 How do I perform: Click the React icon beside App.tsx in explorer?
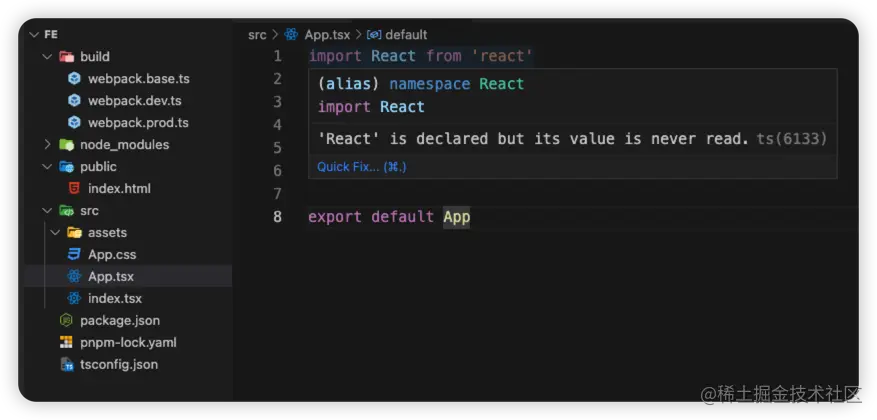pos(74,276)
